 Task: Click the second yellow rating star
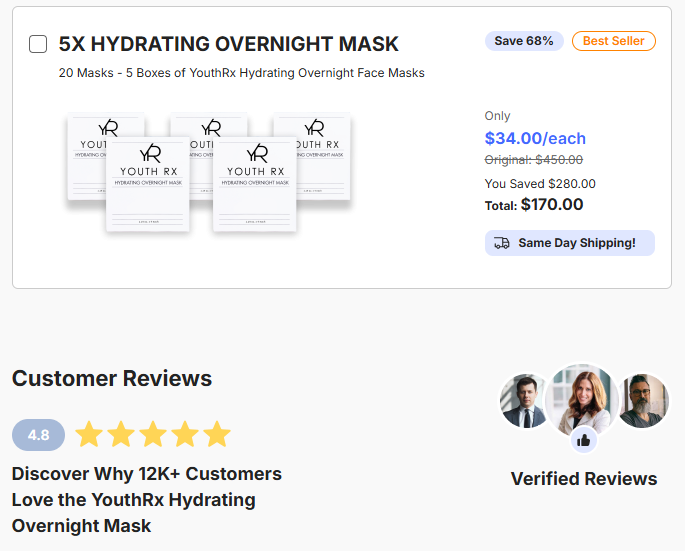[x=121, y=434]
